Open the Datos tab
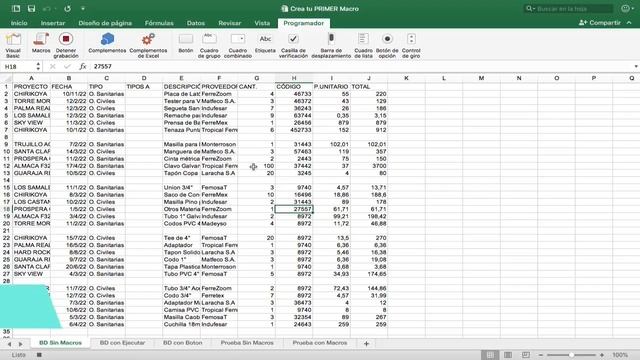 point(196,23)
